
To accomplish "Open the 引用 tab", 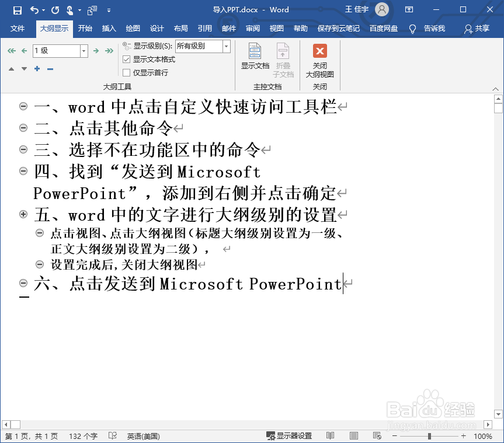I will tap(205, 29).
